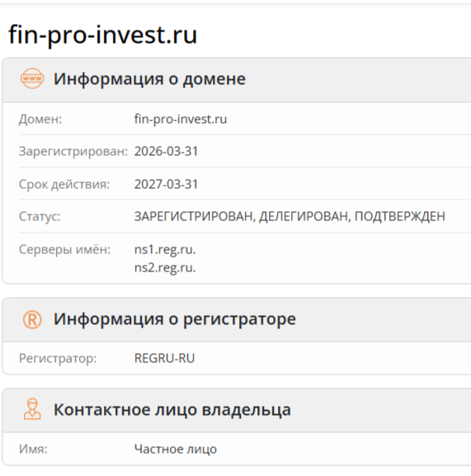Screen dimensions: 471x476
Task: Click the Контактное лицо владельца heading
Action: point(172,409)
